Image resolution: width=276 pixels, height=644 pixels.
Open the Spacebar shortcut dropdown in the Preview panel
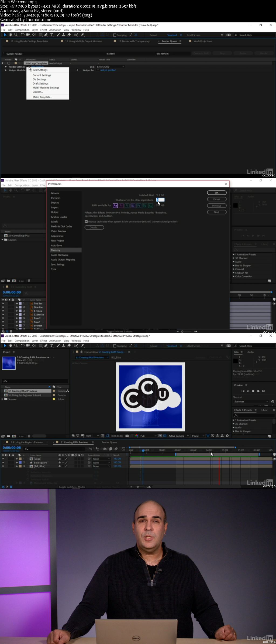(x=251, y=401)
